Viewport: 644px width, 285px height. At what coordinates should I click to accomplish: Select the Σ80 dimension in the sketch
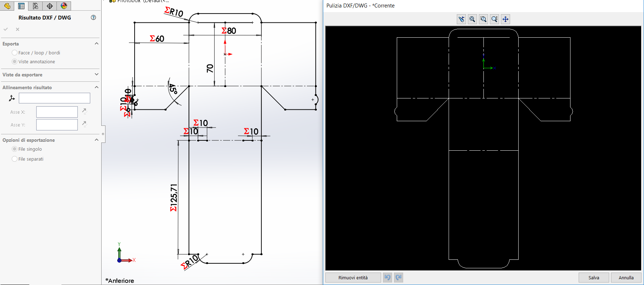tap(229, 31)
